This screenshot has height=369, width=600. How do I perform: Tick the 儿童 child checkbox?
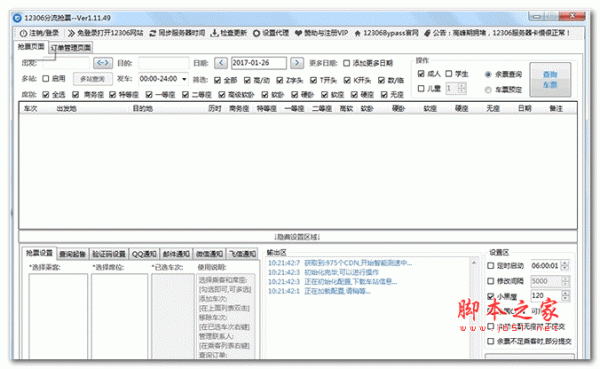[421, 89]
